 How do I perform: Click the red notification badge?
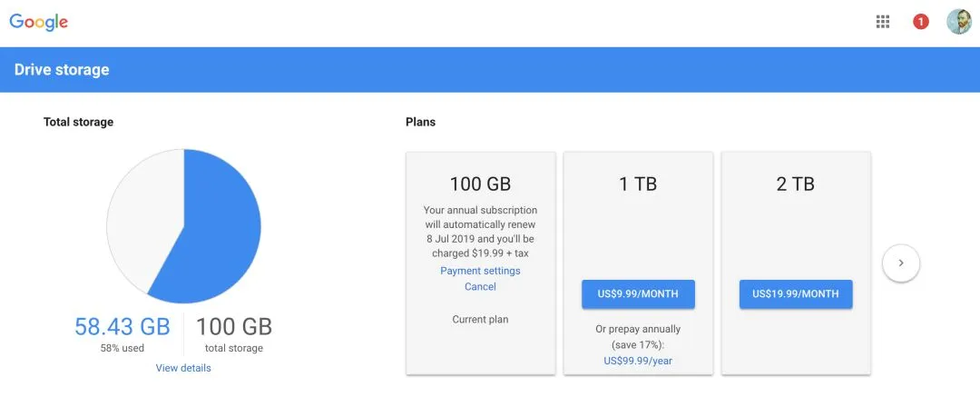[920, 22]
